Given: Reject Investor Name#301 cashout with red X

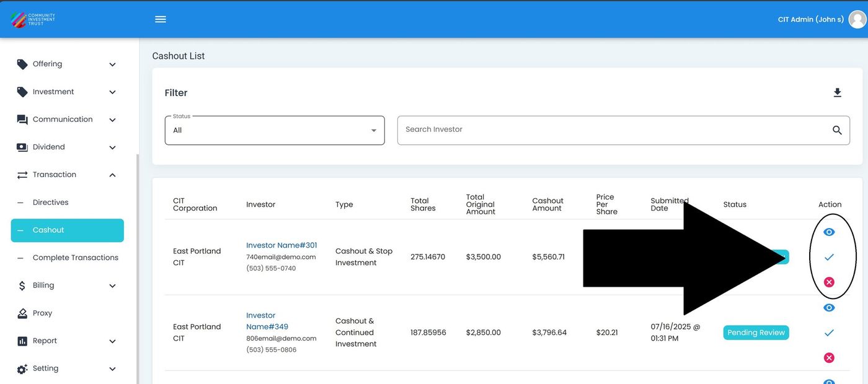Looking at the screenshot, I should (x=829, y=282).
